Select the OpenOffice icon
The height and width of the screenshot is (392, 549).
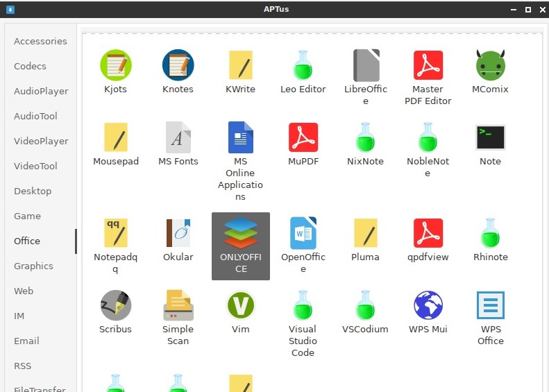click(303, 232)
